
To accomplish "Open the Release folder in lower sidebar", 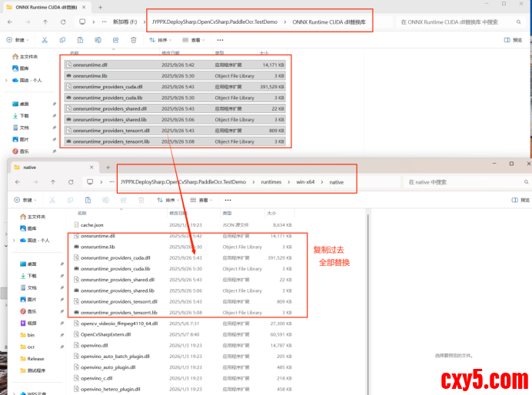I will coord(35,358).
